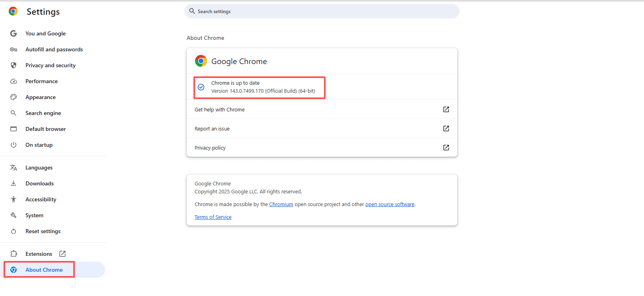Click the Autofill and passwords key icon
644x296 pixels.
pos(14,49)
